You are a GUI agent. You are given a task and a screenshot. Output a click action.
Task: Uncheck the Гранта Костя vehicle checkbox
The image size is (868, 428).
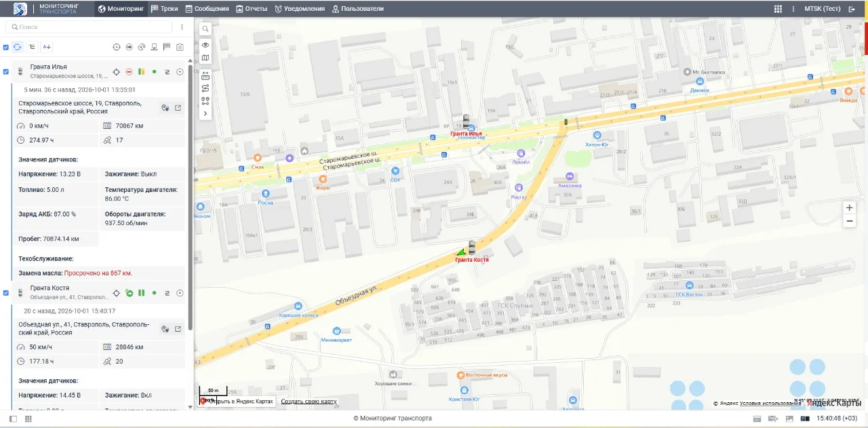[6, 293]
